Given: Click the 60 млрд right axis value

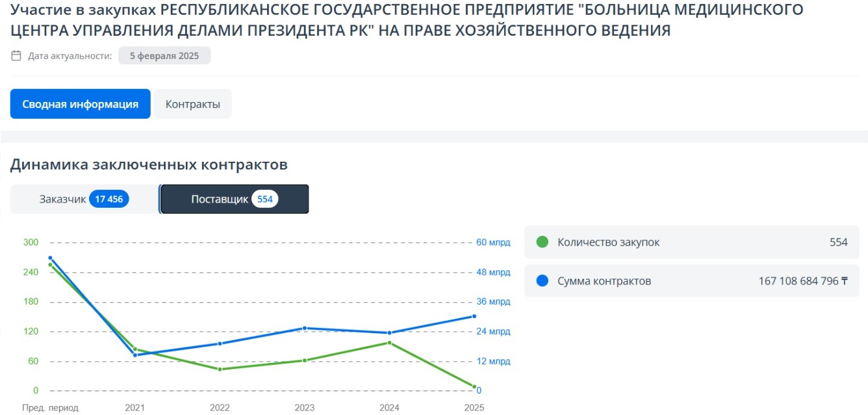Looking at the screenshot, I should pyautogui.click(x=494, y=243).
